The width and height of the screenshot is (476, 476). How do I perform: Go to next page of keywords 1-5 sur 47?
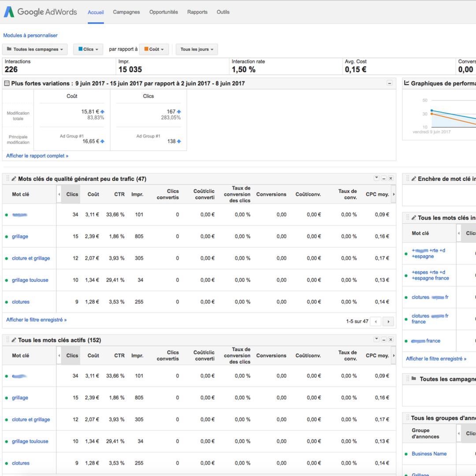388,321
